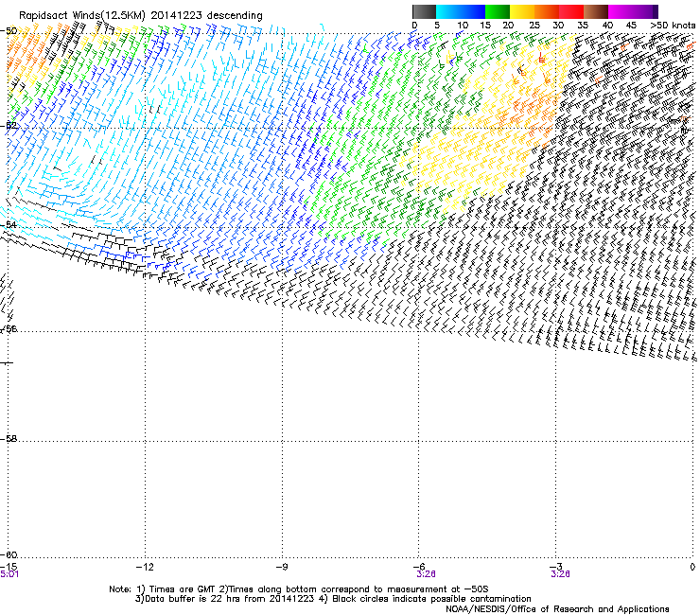Click the dark purple 45-50 knots legend segment

coord(645,11)
